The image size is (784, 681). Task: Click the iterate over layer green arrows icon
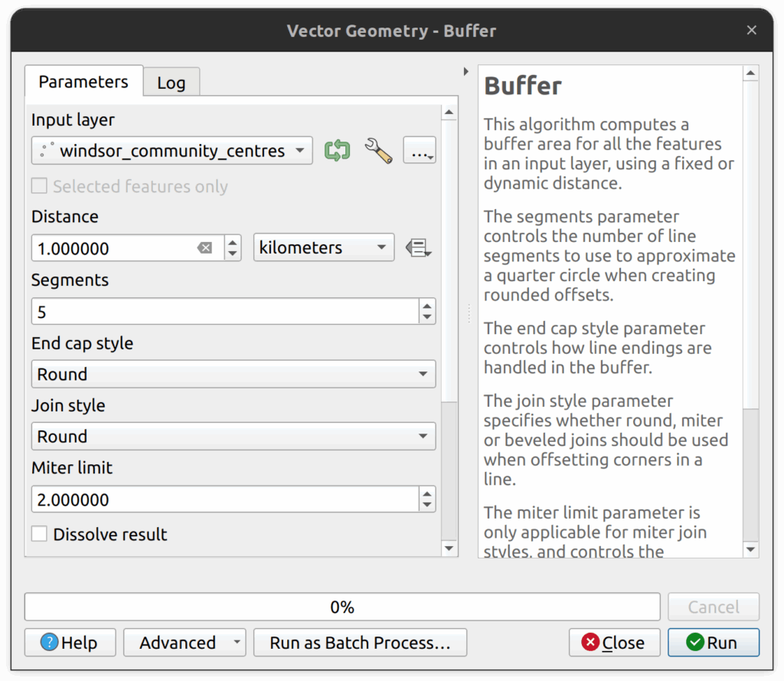pyautogui.click(x=337, y=150)
